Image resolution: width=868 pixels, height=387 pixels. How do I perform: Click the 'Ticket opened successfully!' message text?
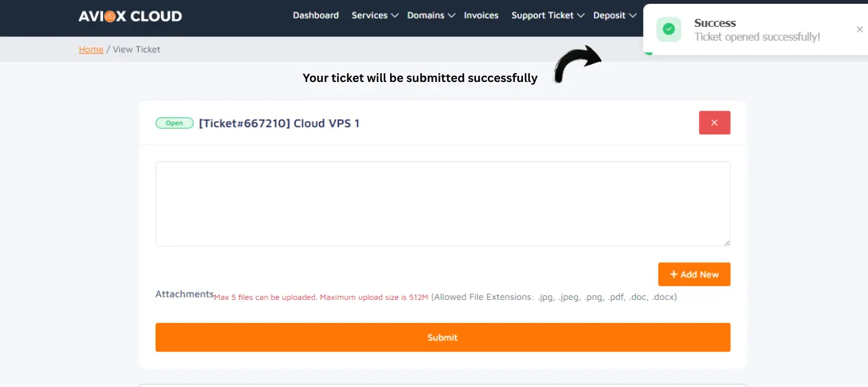(757, 37)
